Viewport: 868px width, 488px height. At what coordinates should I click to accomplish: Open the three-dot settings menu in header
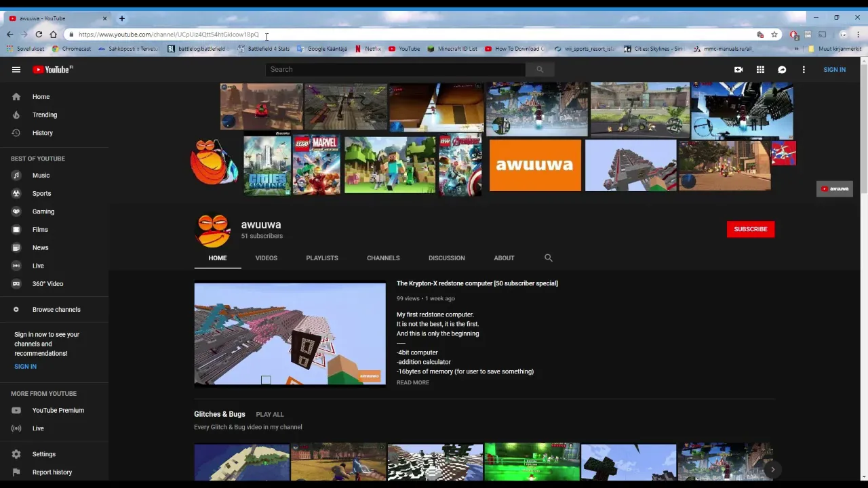(804, 69)
